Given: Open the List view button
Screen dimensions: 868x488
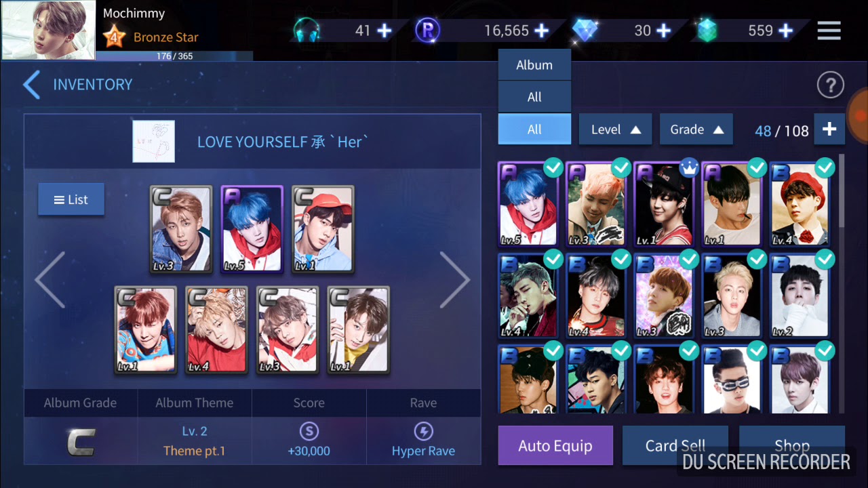Looking at the screenshot, I should [71, 199].
